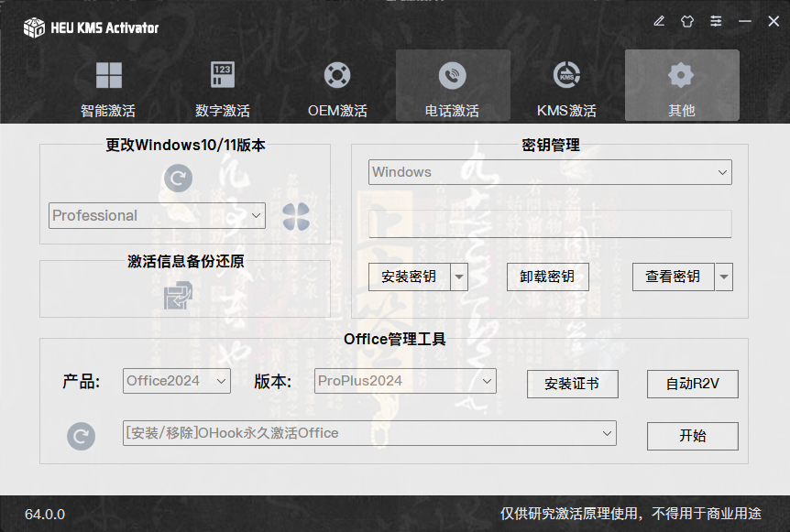790x532 pixels.
Task: Click 自动R2V button
Action: (693, 384)
